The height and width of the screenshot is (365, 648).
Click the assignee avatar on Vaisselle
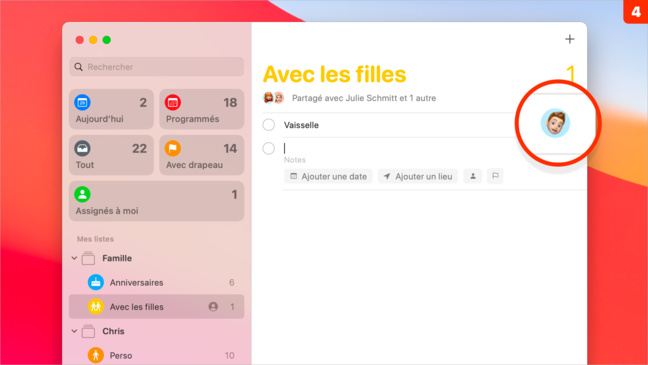click(555, 123)
